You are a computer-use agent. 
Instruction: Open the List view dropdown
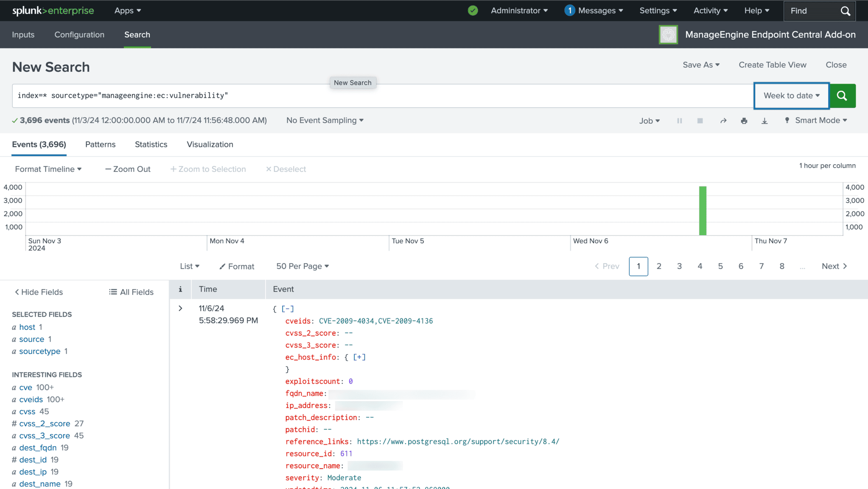[189, 266]
